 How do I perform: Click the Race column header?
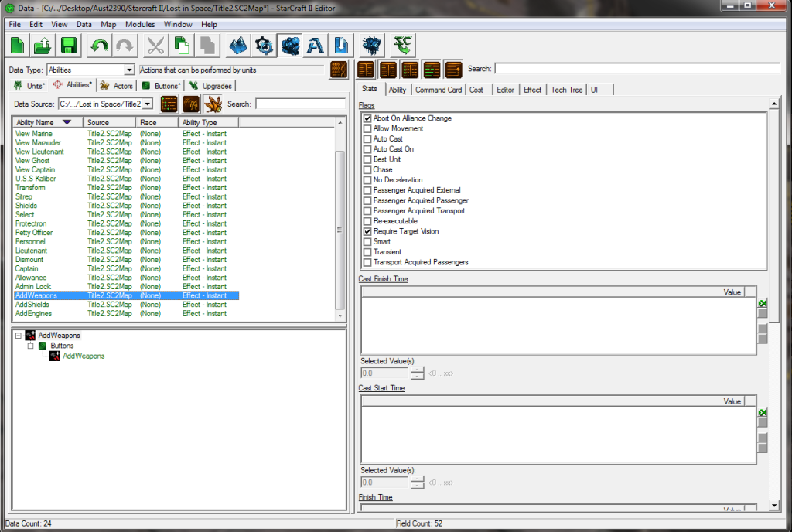tap(156, 122)
